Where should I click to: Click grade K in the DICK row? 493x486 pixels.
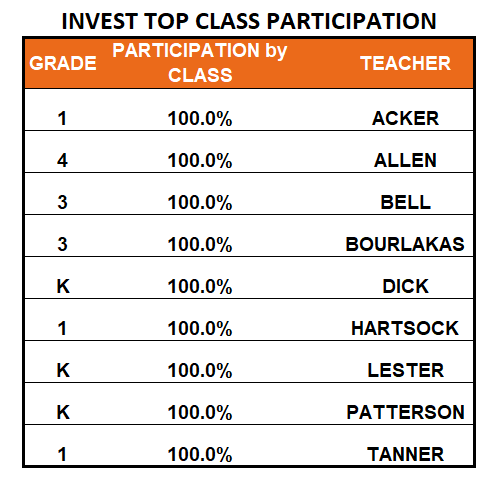pyautogui.click(x=63, y=286)
